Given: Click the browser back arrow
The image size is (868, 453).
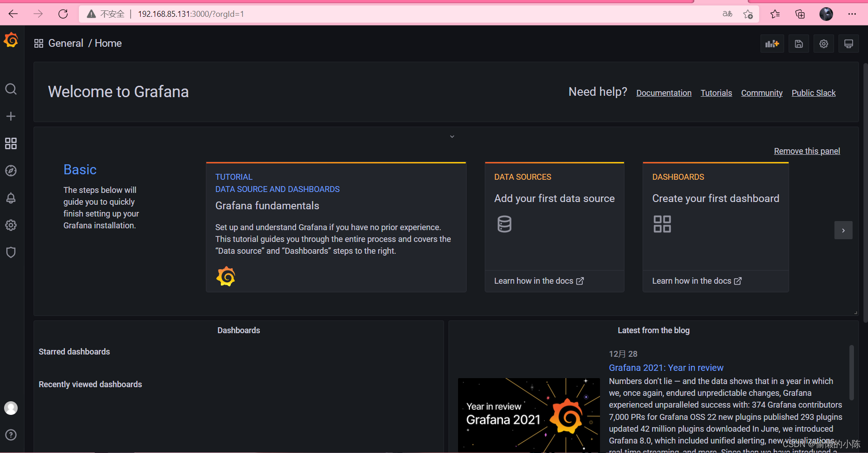Looking at the screenshot, I should click(x=13, y=14).
